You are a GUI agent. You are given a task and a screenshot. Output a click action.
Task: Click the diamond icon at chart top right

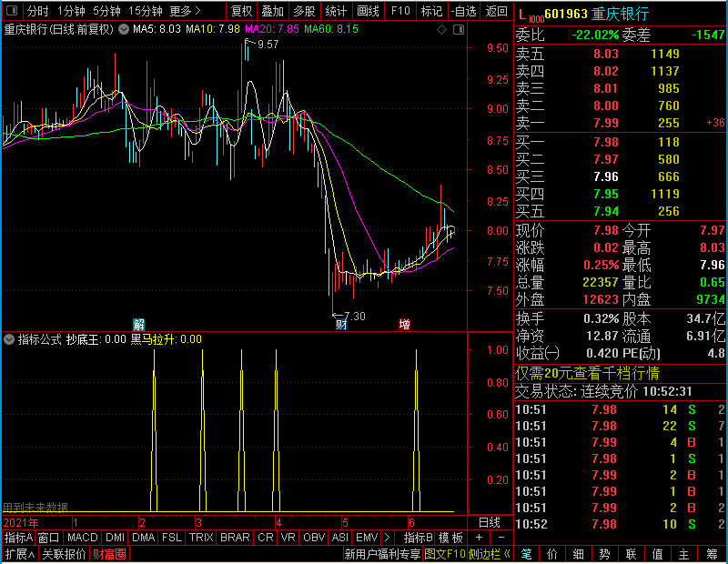(x=441, y=30)
